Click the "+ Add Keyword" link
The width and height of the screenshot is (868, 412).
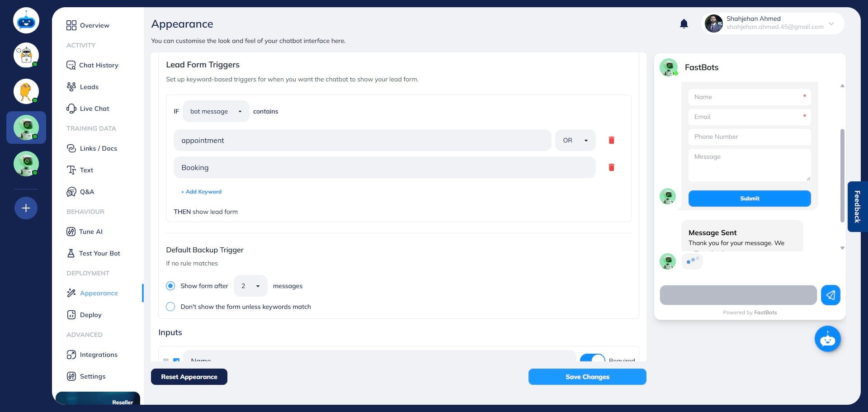[x=201, y=191]
